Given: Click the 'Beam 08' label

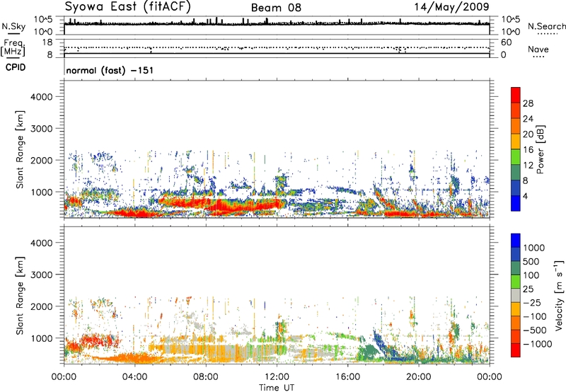Looking at the screenshot, I should (x=276, y=8).
